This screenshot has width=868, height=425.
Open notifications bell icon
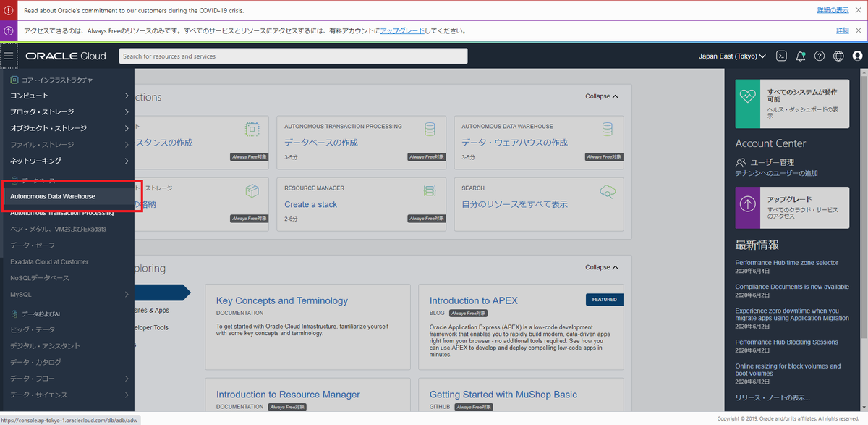pyautogui.click(x=800, y=56)
